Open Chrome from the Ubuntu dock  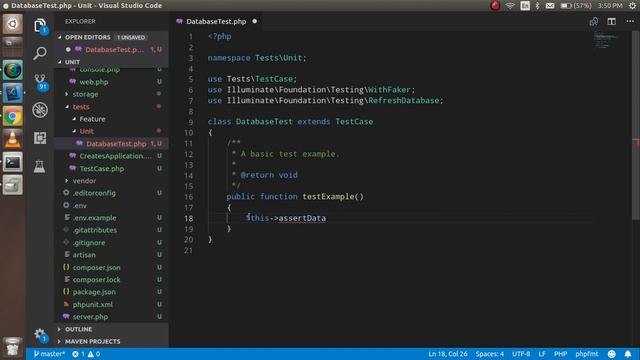click(12, 117)
